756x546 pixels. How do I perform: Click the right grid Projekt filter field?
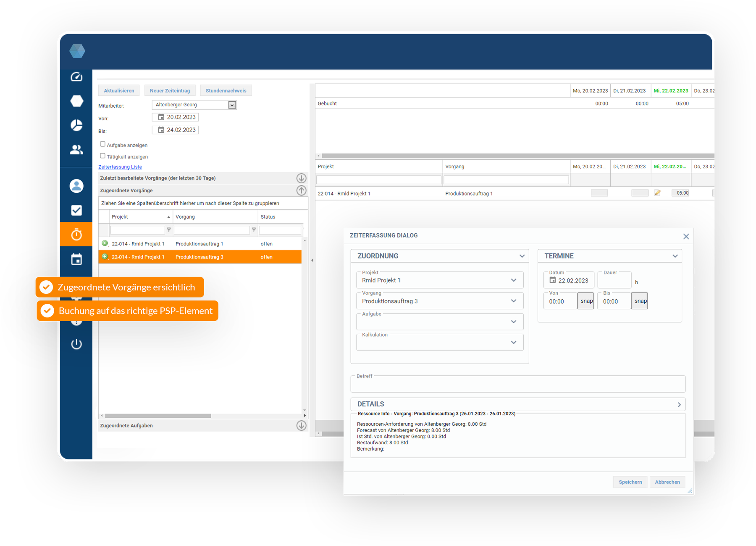coord(379,180)
